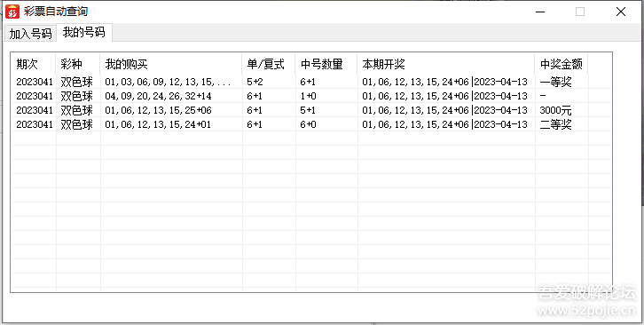Click the 中号数量 column header
This screenshot has width=644, height=325.
click(x=326, y=64)
